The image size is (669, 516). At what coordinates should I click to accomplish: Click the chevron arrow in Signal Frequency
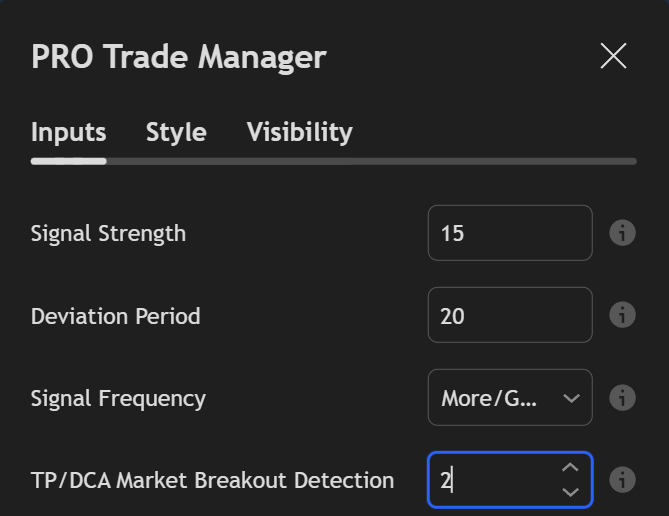571,398
